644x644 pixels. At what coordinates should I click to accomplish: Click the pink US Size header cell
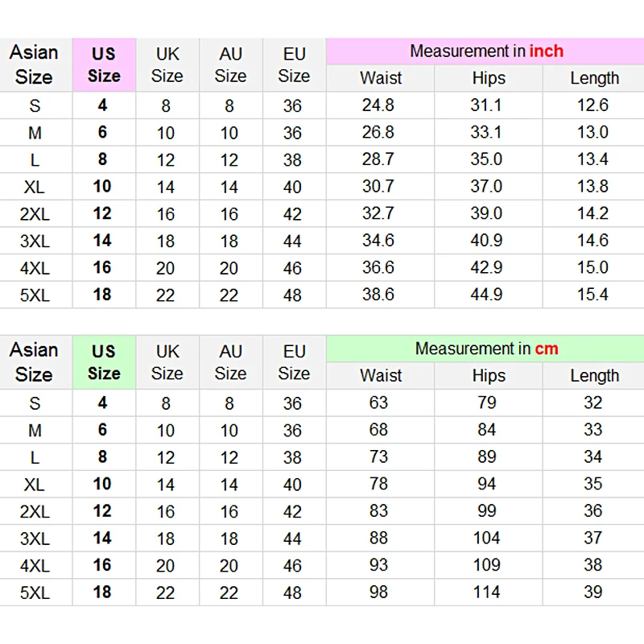coord(104,65)
